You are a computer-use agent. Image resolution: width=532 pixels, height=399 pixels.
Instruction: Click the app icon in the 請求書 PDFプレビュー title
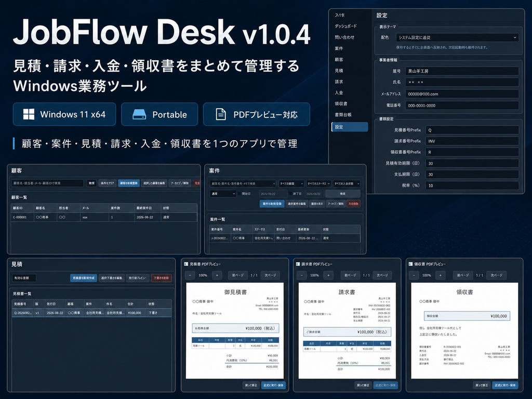[298, 264]
